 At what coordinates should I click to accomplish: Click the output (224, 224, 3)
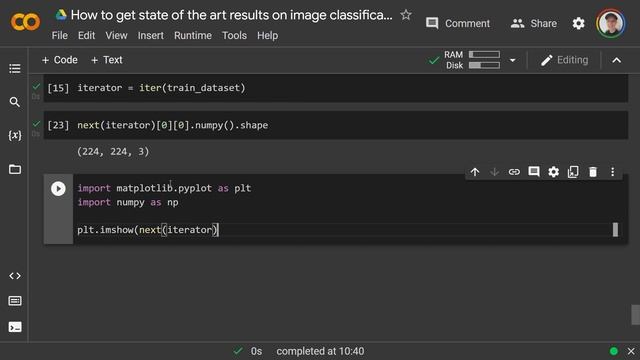point(113,152)
